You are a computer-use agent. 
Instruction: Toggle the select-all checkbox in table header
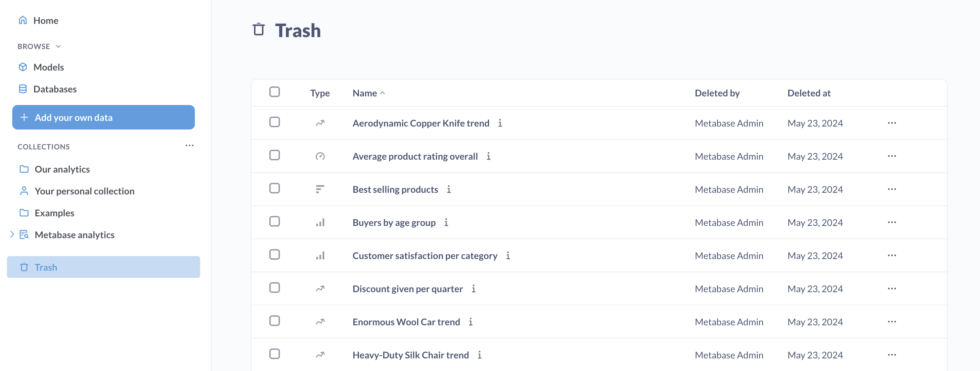pyautogui.click(x=274, y=92)
